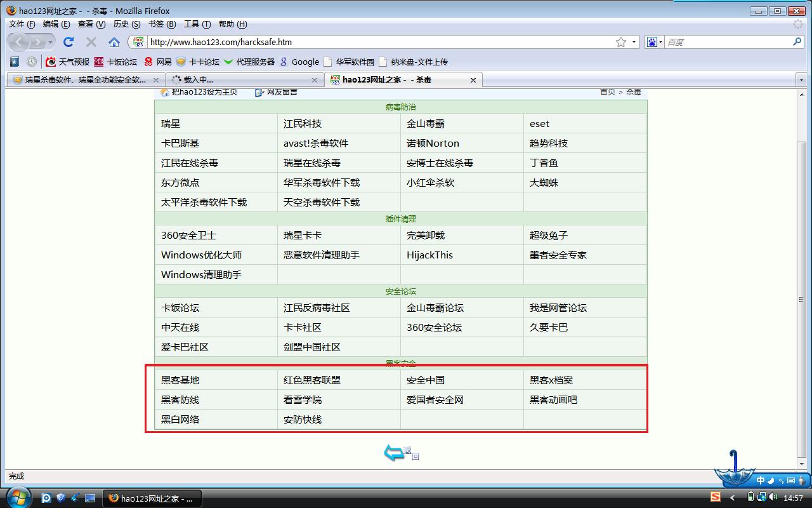Image resolution: width=812 pixels, height=508 pixels.
Task: Click the search magnifier icon
Action: point(797,42)
